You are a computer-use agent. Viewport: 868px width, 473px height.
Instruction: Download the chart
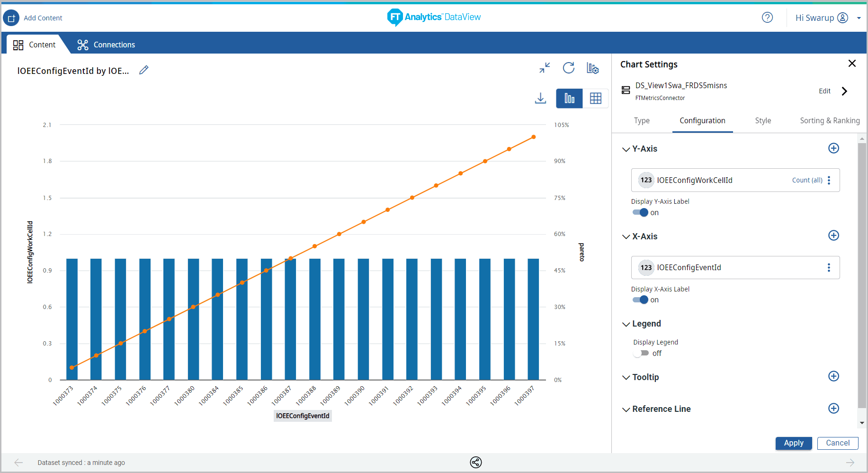540,98
